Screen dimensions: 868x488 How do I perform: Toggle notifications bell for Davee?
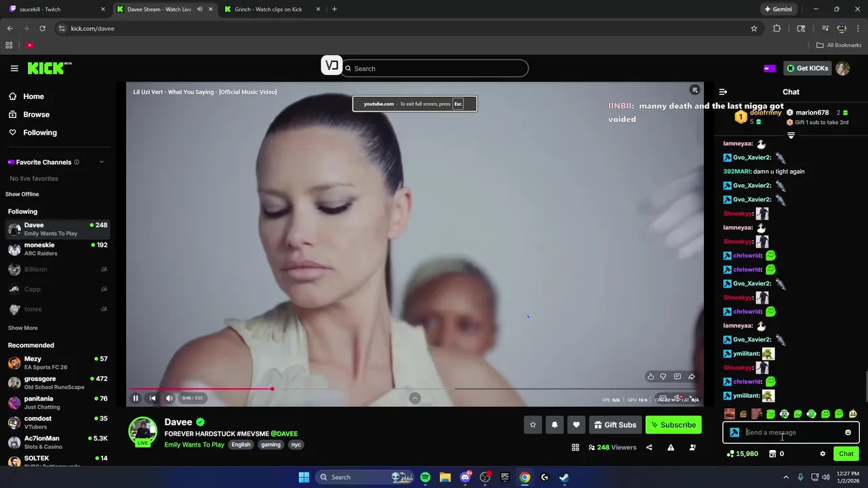coord(555,425)
